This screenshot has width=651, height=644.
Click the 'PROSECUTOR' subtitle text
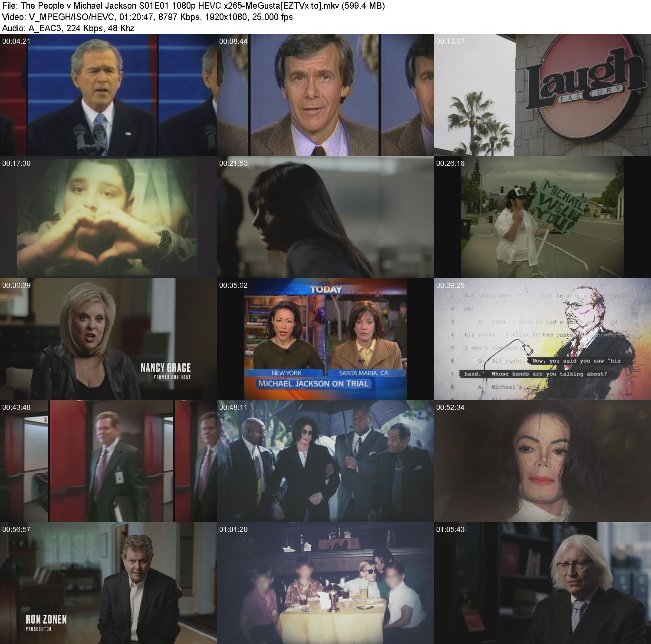point(39,629)
